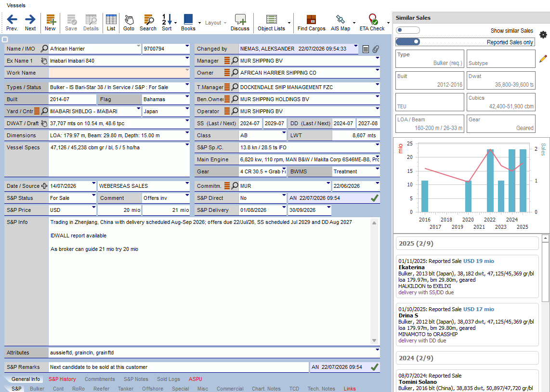Viewport: 550px width, 392px height.
Task: Add Date / Source entry plus icon
Action: coord(44,186)
